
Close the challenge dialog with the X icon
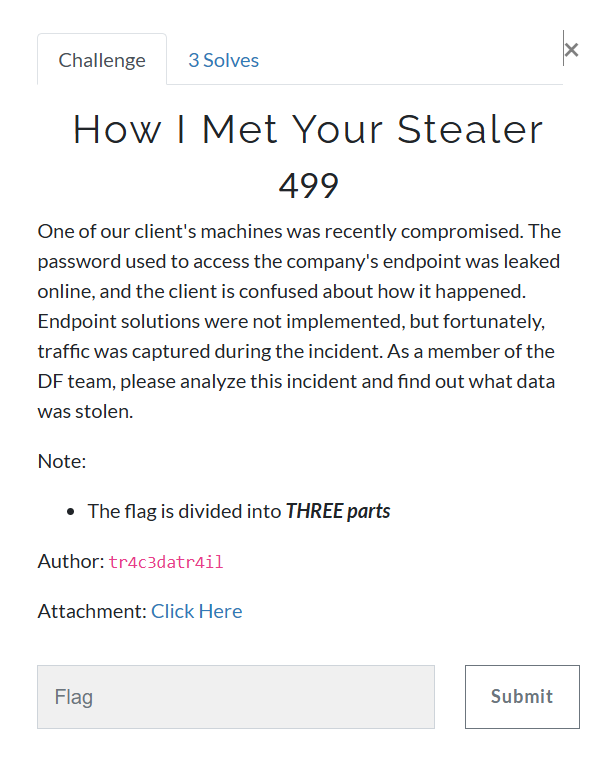[571, 50]
